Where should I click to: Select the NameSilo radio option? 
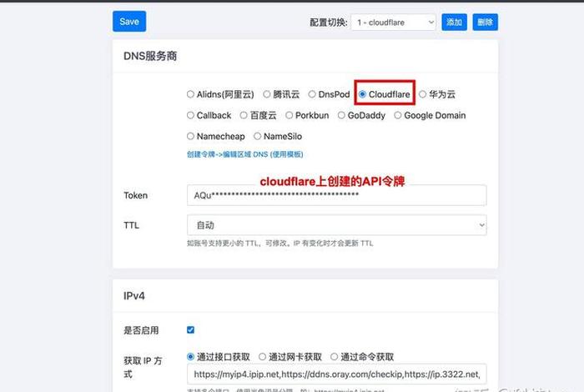click(x=257, y=136)
